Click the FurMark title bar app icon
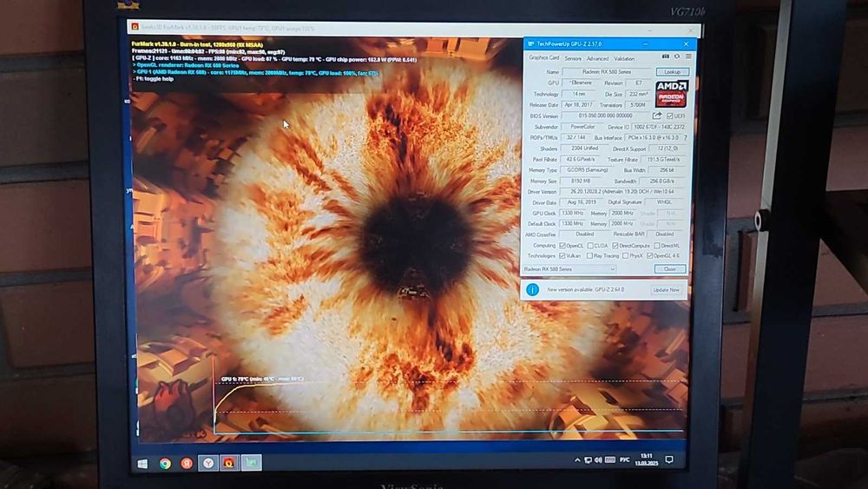 coord(135,27)
